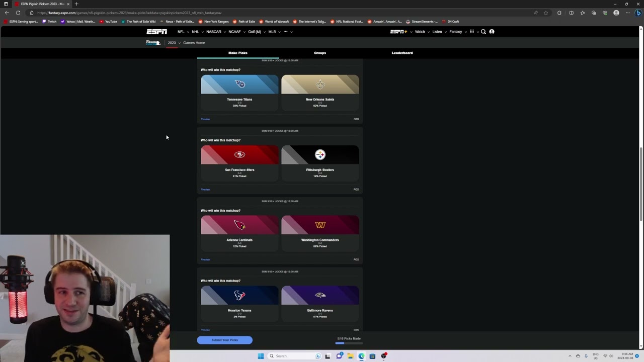Reload the page
Image resolution: width=644 pixels, height=362 pixels.
coord(18,13)
